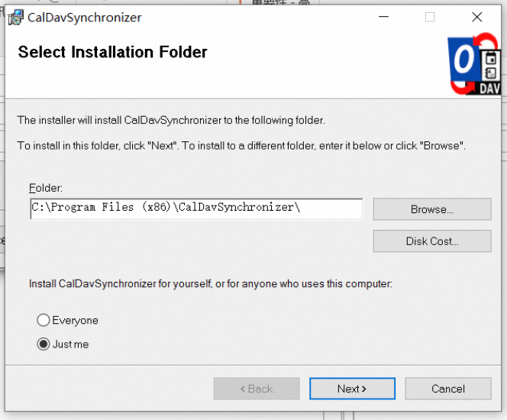Click the Folder field label

click(x=45, y=188)
